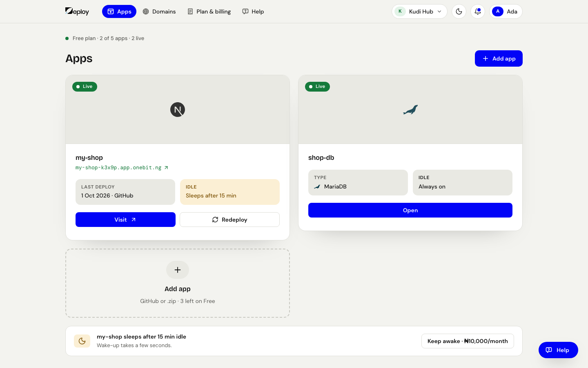Click the Apps page heading
The image size is (588, 368).
(79, 58)
